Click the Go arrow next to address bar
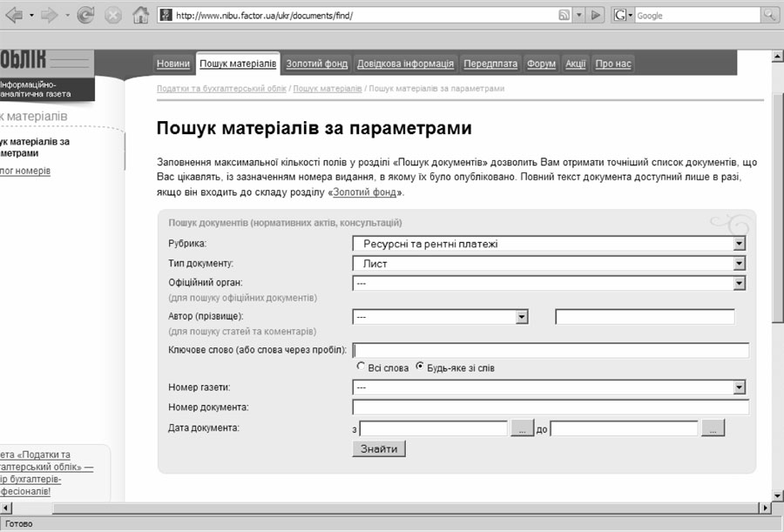The height and width of the screenshot is (532, 784). 596,16
